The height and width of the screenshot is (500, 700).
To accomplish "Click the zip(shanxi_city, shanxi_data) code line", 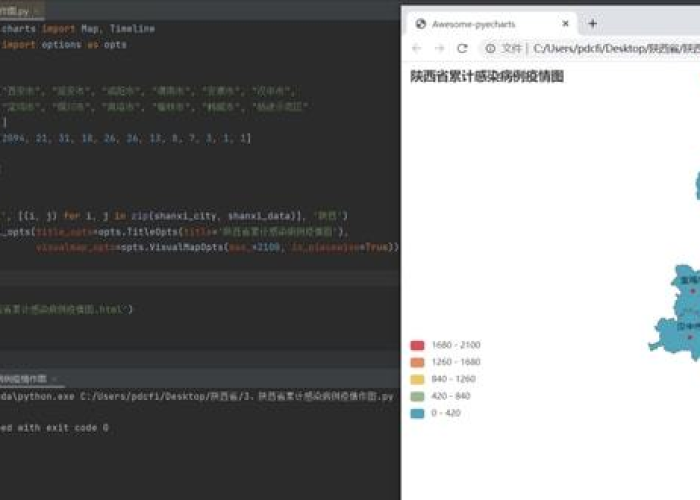I will click(174, 216).
